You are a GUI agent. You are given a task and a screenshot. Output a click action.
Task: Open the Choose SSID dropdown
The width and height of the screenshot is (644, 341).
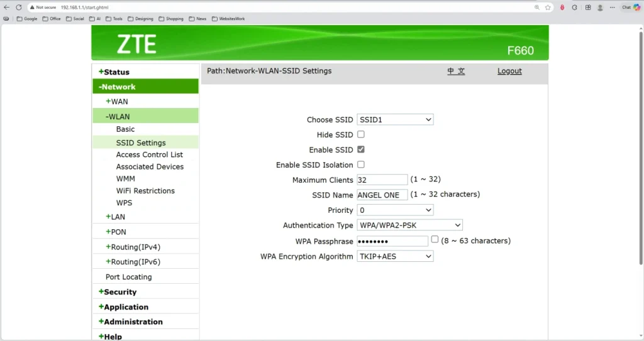point(395,119)
